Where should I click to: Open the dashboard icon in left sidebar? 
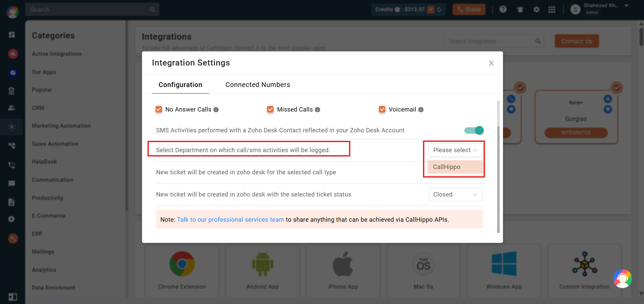click(x=12, y=35)
